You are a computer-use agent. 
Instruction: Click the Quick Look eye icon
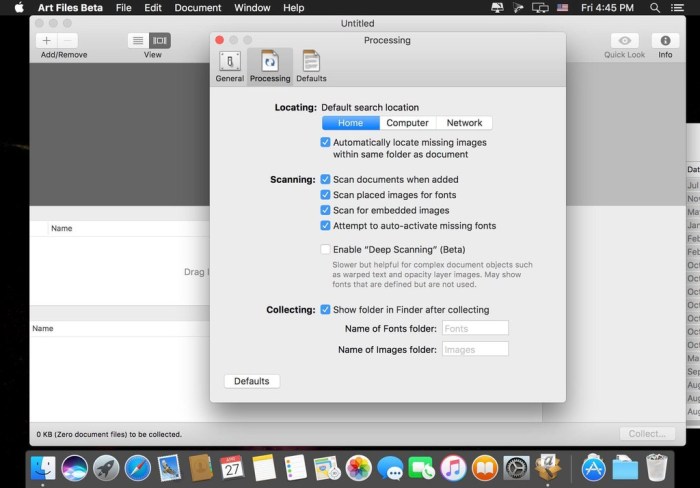[x=624, y=41]
